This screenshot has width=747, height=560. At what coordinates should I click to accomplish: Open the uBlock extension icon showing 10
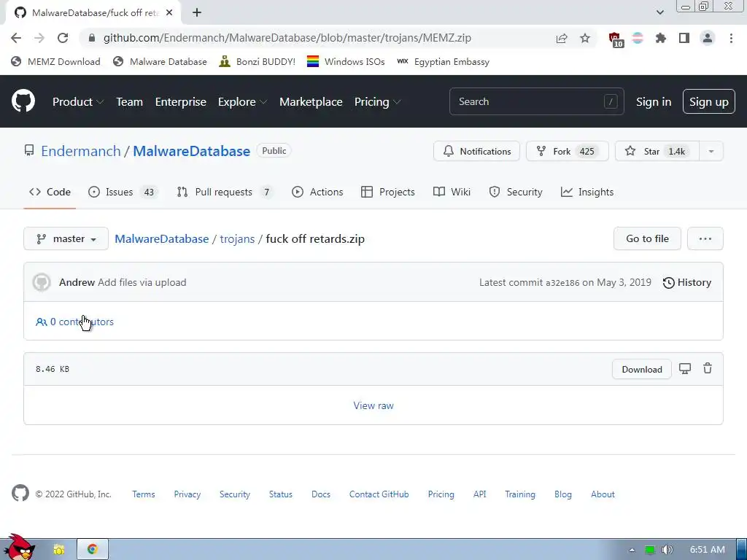(x=616, y=39)
